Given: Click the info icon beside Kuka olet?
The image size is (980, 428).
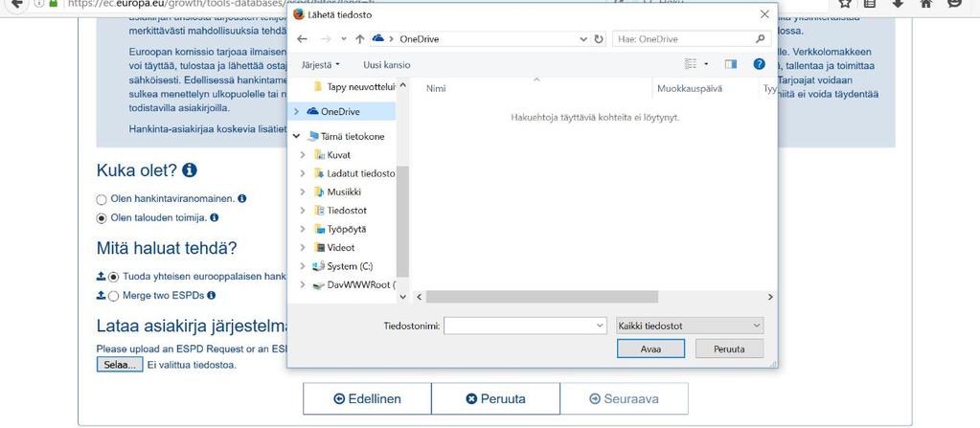Looking at the screenshot, I should 190,169.
